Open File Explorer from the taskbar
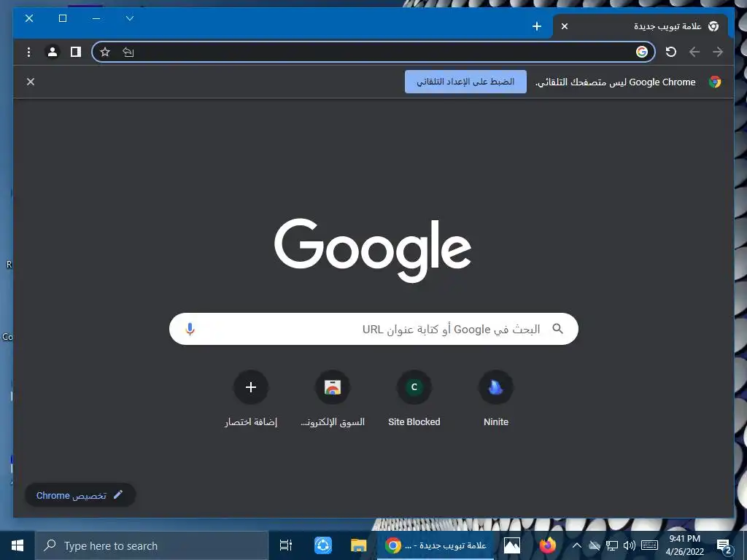The image size is (747, 560). tap(358, 545)
